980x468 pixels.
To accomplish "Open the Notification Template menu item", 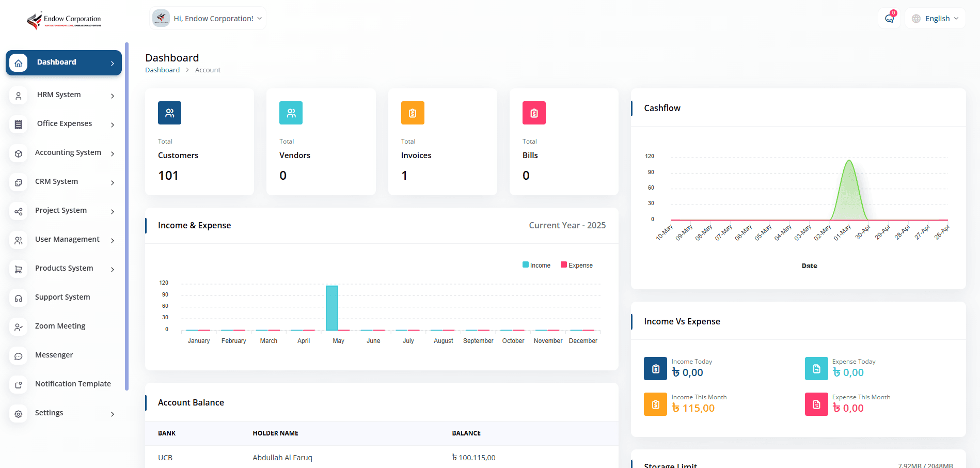I will pyautogui.click(x=73, y=384).
